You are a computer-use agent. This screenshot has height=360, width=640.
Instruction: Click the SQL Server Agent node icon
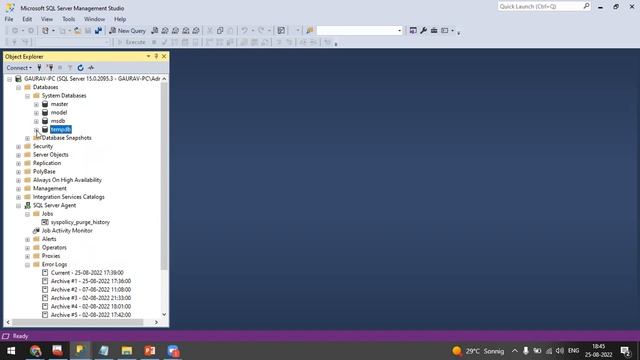(27, 205)
